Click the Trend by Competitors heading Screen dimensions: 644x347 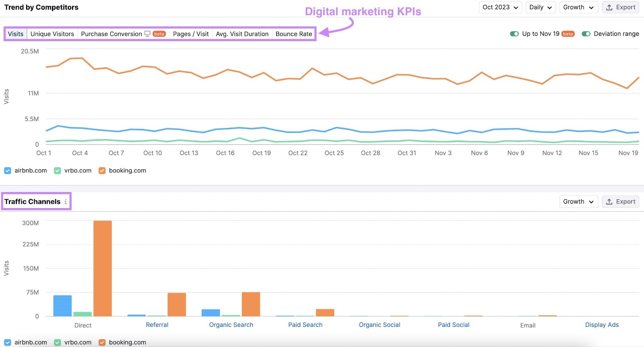click(x=41, y=7)
